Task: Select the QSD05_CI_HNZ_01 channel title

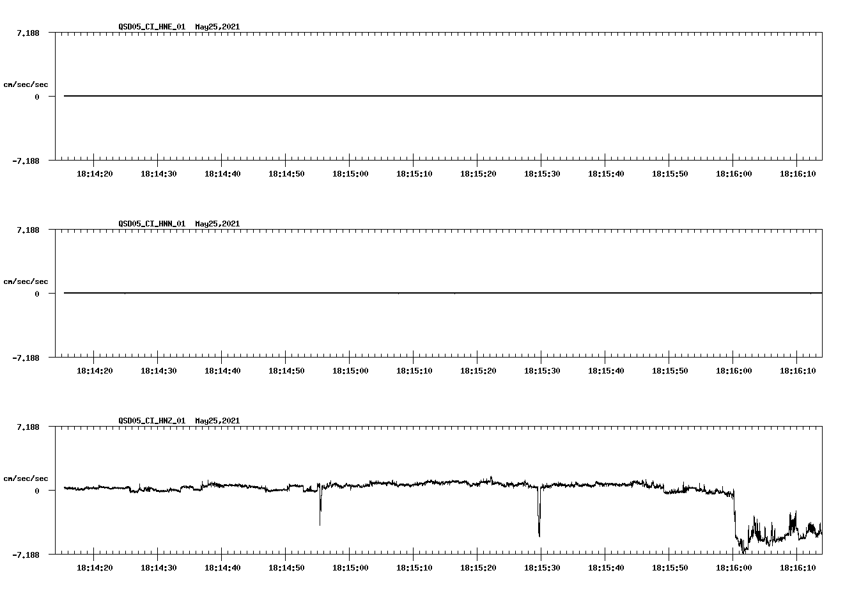Action: [153, 421]
